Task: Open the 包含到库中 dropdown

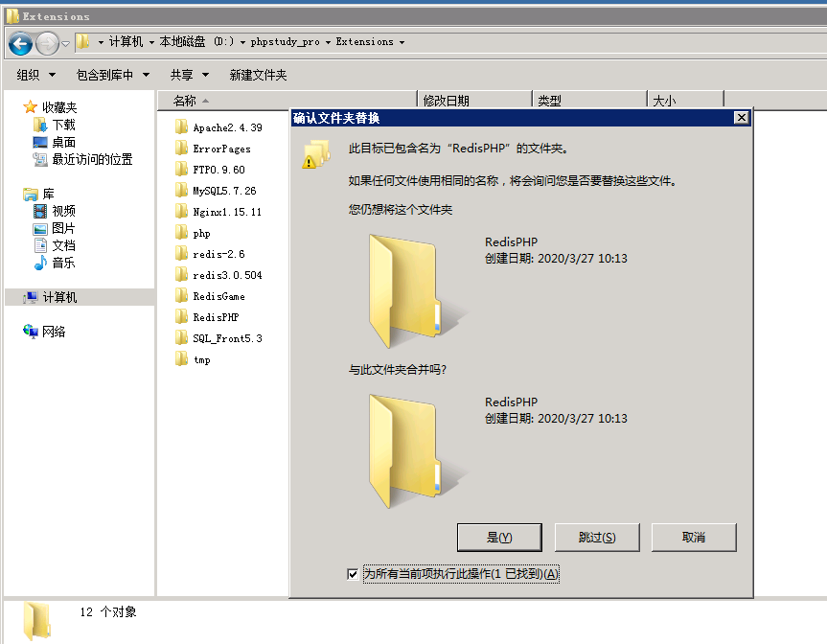Action: (112, 75)
